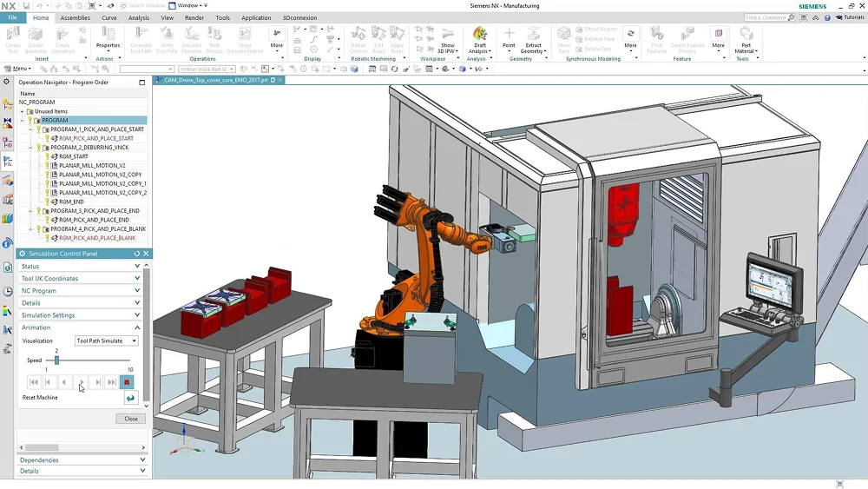Click the Close button in simulation panel
The width and height of the screenshot is (868, 489).
[x=130, y=419]
